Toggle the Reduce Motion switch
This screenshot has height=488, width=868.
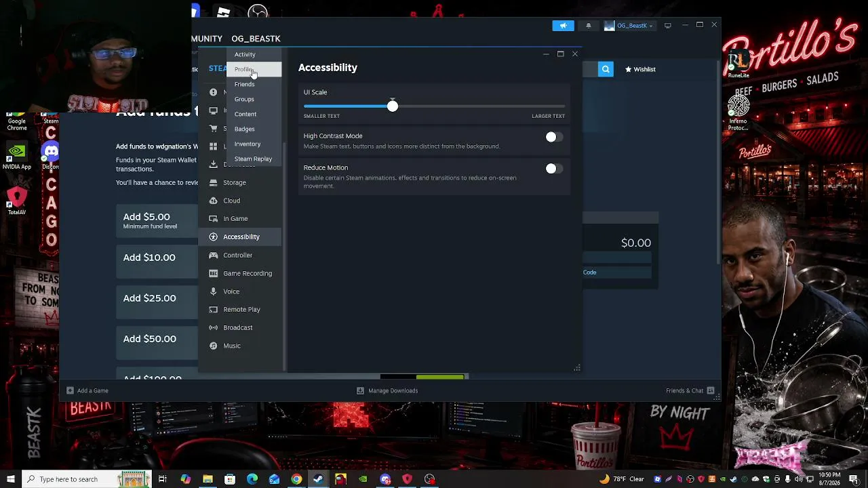[554, 169]
